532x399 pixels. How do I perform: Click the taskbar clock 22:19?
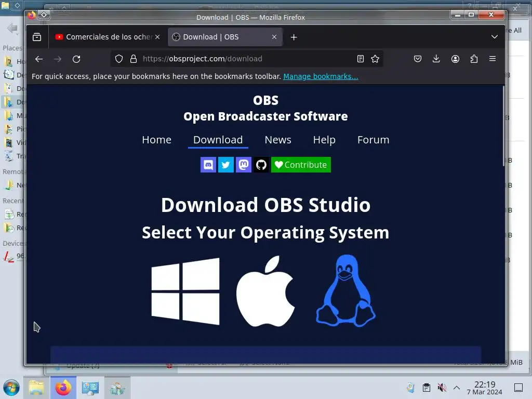(485, 388)
